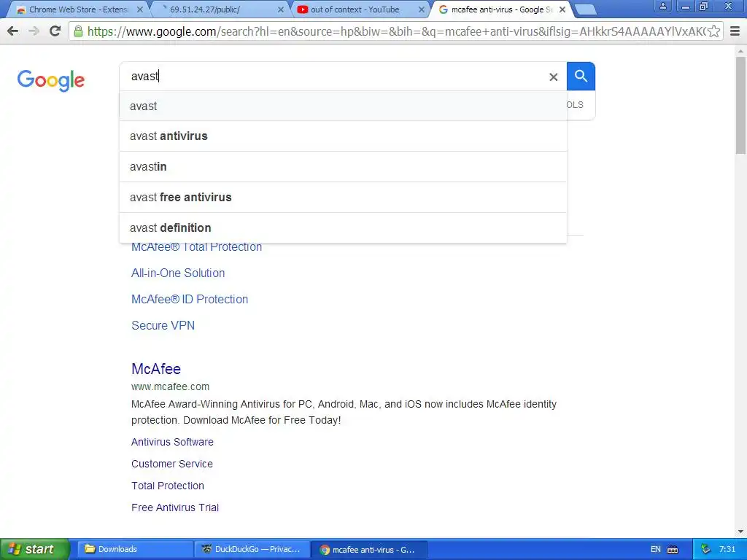Switch to Downloads taskbar window

135,550
